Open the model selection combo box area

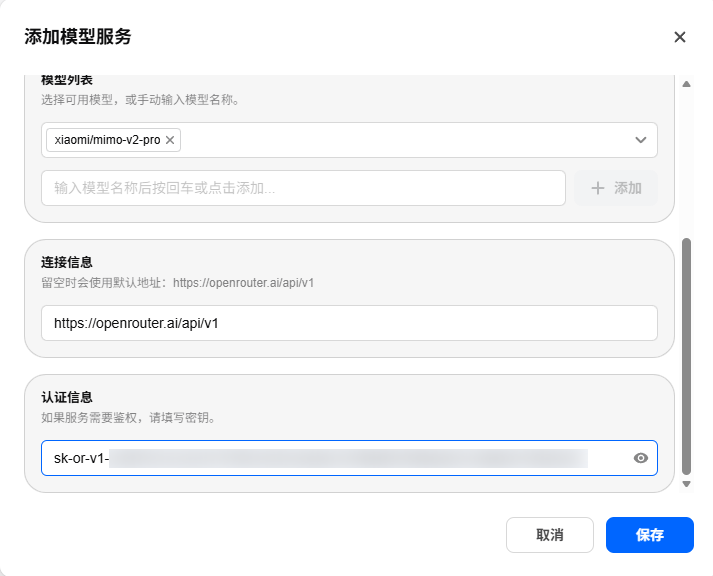click(349, 140)
